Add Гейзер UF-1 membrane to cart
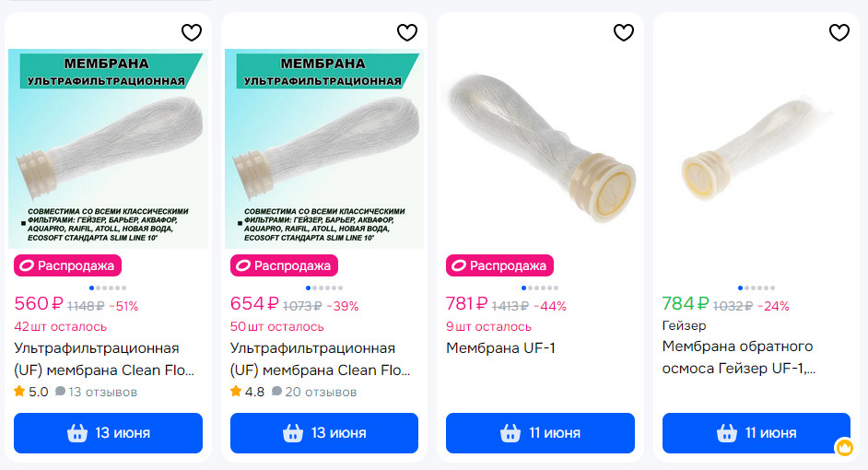 pos(757,433)
